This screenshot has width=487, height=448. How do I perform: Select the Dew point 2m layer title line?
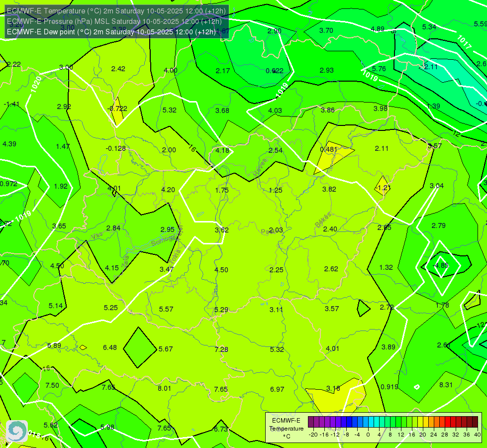(111, 32)
